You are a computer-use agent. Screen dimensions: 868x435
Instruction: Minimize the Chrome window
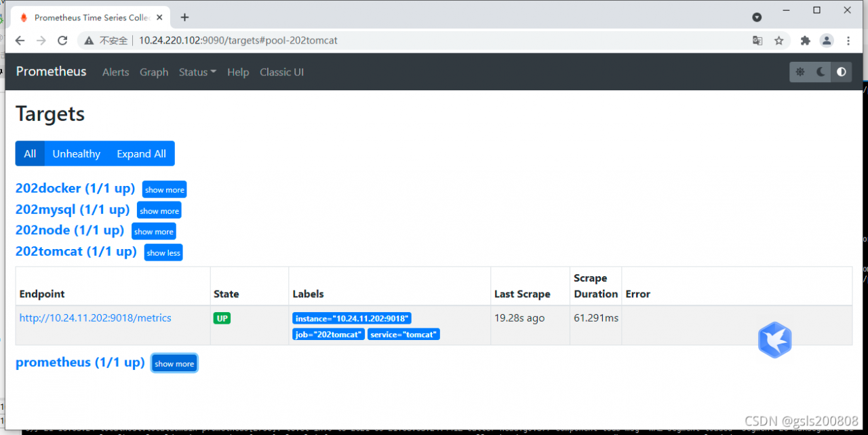tap(787, 10)
